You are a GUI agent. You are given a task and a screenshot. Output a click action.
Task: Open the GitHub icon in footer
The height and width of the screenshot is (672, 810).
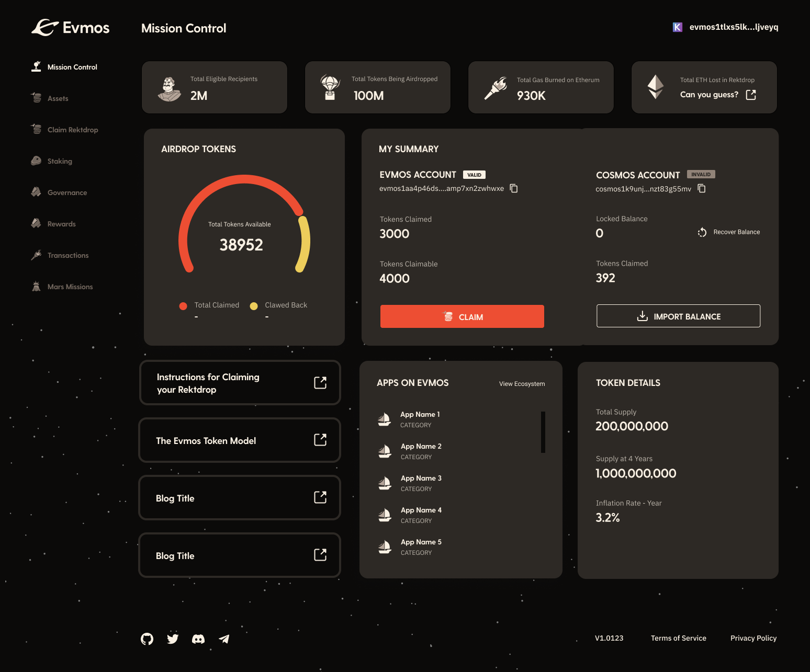(147, 639)
